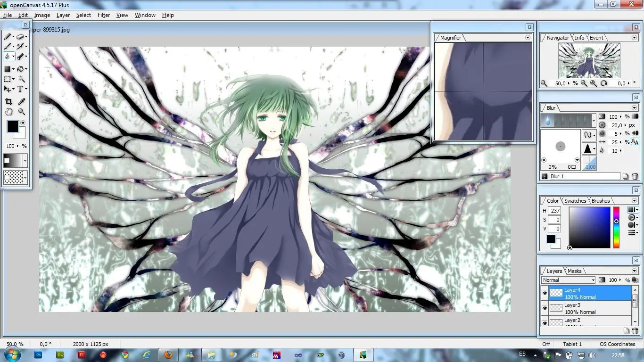Hide Layer4 with its eye icon

[545, 293]
